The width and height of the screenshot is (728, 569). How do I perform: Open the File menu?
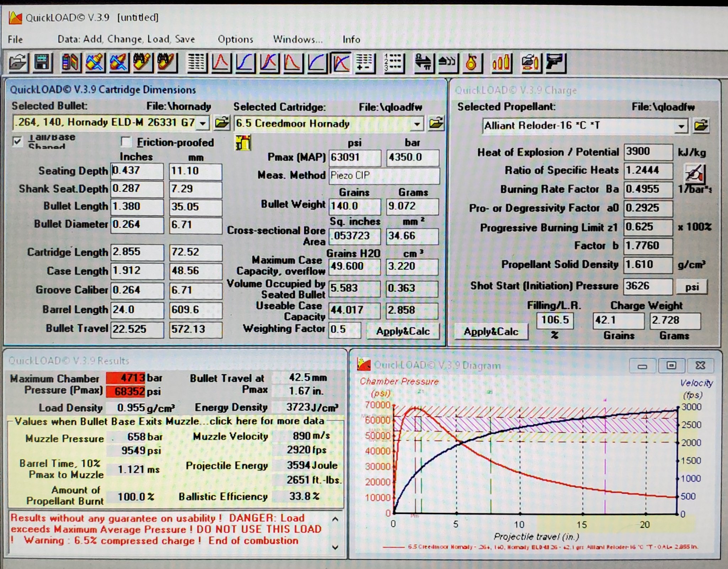15,39
